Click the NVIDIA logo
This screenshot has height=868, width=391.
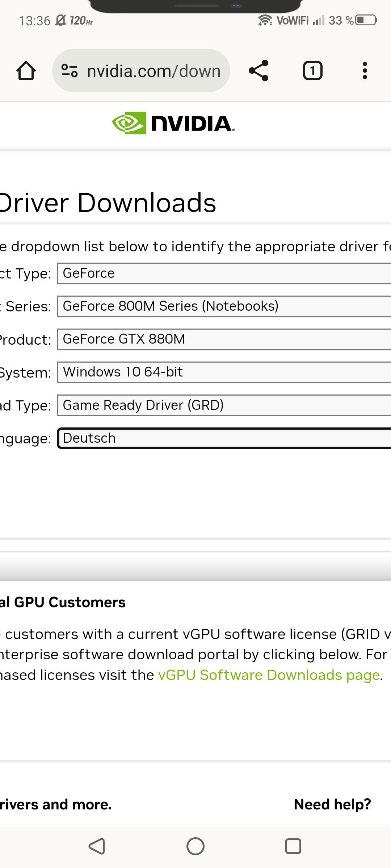173,123
